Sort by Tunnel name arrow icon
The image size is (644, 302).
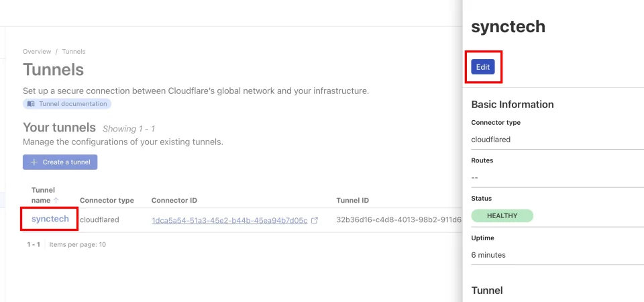click(56, 201)
